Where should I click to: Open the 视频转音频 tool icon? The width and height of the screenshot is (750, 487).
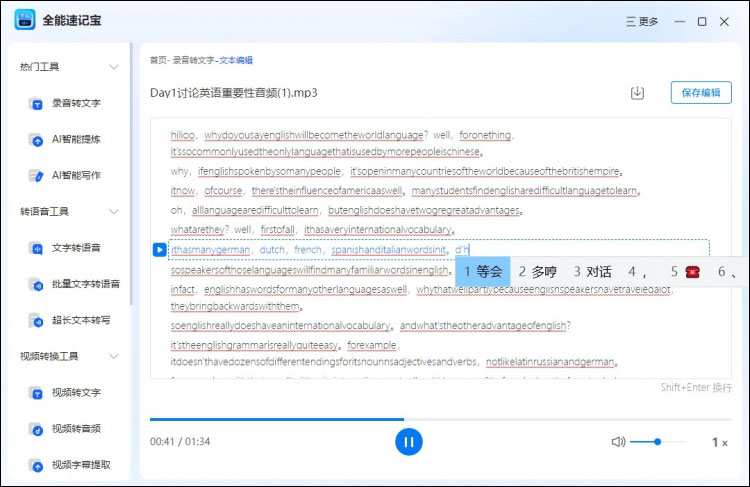[36, 429]
